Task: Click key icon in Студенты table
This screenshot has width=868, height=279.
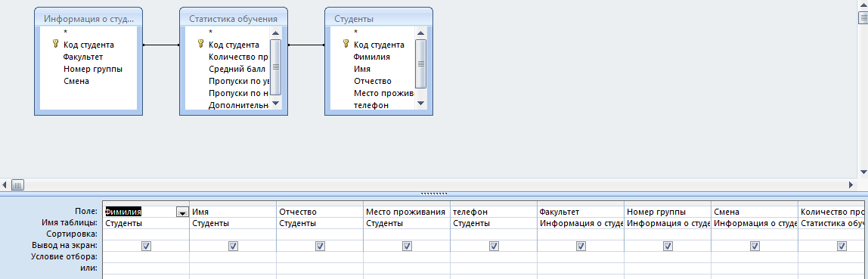Action: tap(346, 44)
